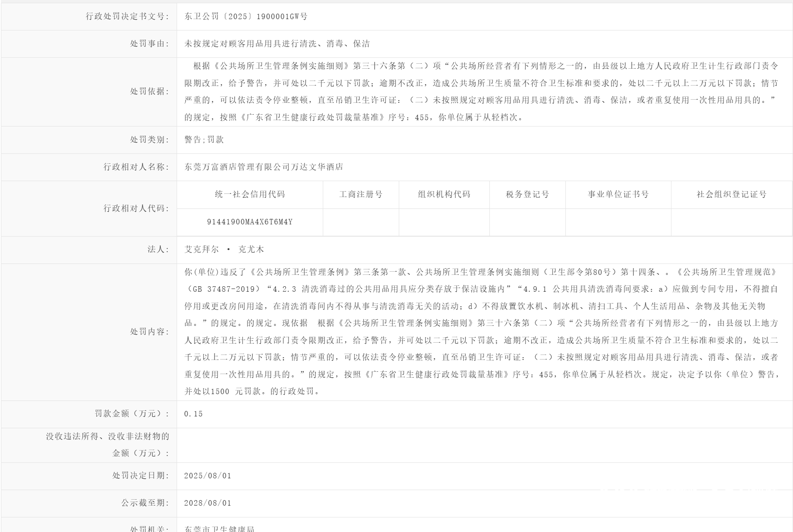
Task: Select credit code 91441900MA4X6T6M4Y
Action: point(250,222)
